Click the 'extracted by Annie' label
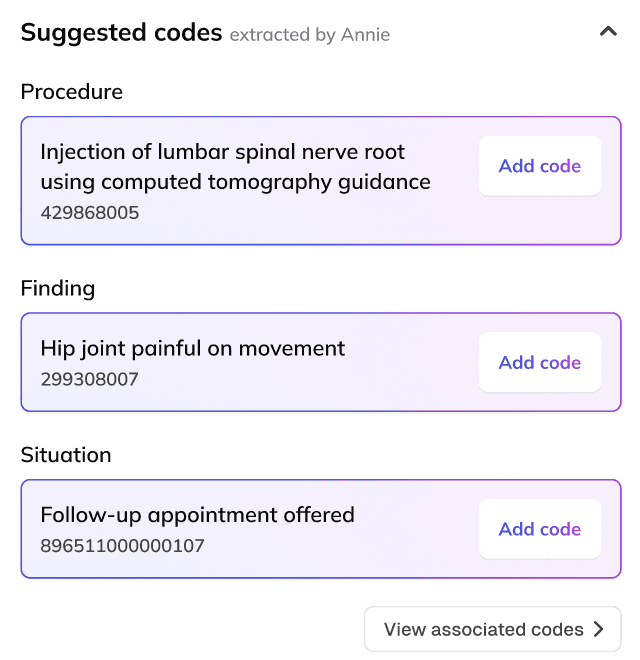 pyautogui.click(x=310, y=35)
